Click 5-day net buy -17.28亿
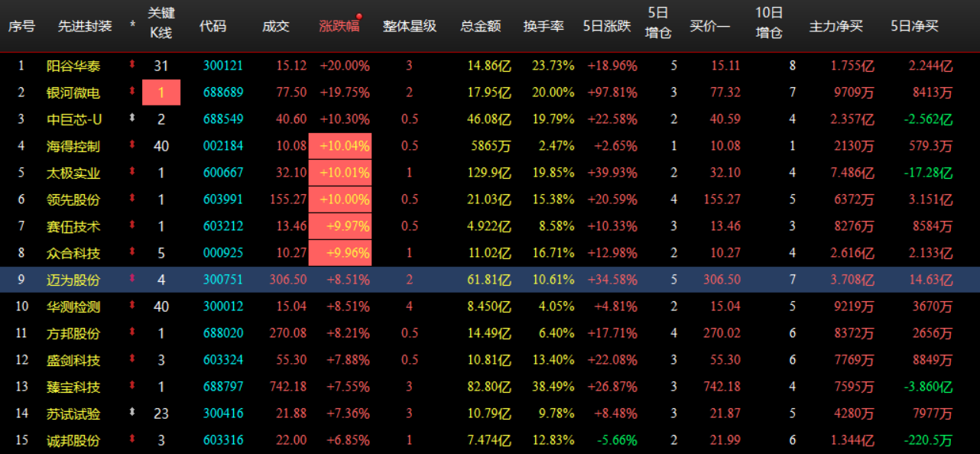Screen dimensions: 980x454 click(929, 173)
